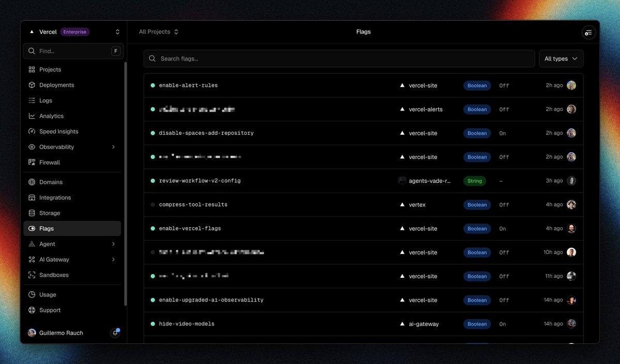Click Boolean badge on enable-alert-rules row
Viewport: 620px width, 364px height.
477,86
